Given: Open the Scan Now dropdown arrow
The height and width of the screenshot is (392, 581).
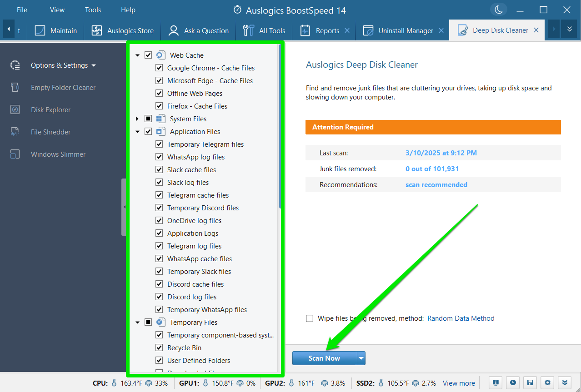Looking at the screenshot, I should coord(361,358).
